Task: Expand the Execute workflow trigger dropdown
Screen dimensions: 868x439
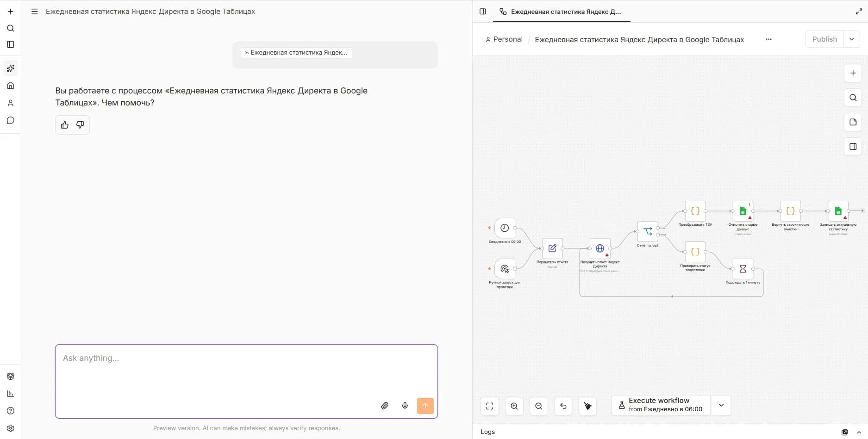Action: [721, 405]
